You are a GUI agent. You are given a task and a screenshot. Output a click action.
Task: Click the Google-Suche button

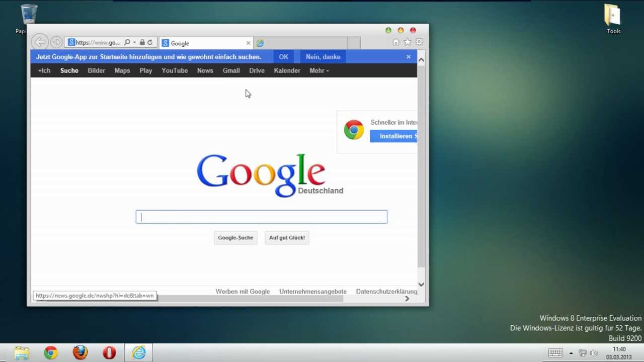click(x=235, y=237)
